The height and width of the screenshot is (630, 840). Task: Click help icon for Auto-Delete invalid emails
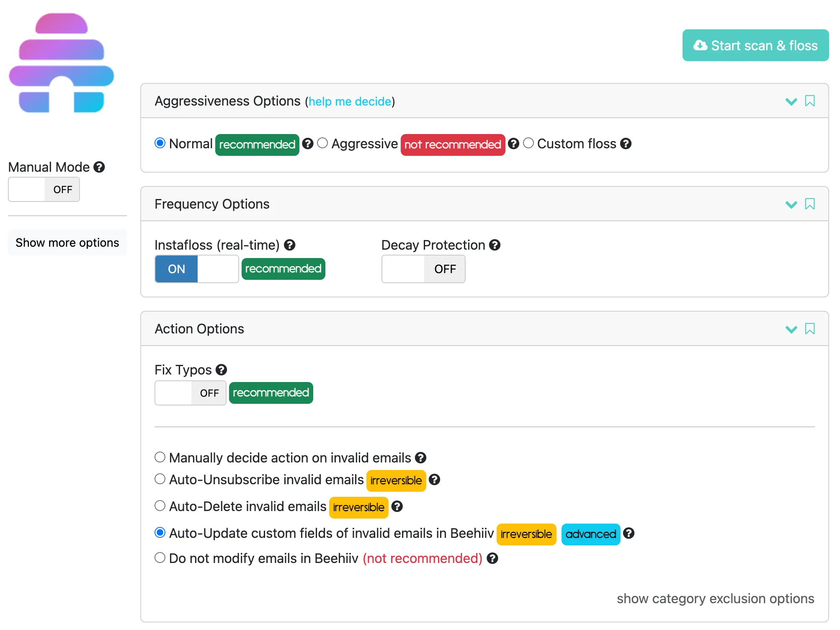click(x=397, y=506)
